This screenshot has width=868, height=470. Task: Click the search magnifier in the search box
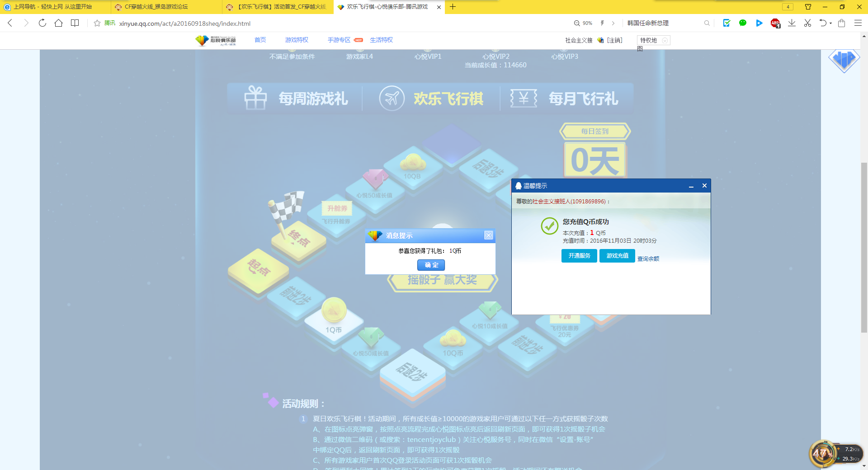point(707,23)
